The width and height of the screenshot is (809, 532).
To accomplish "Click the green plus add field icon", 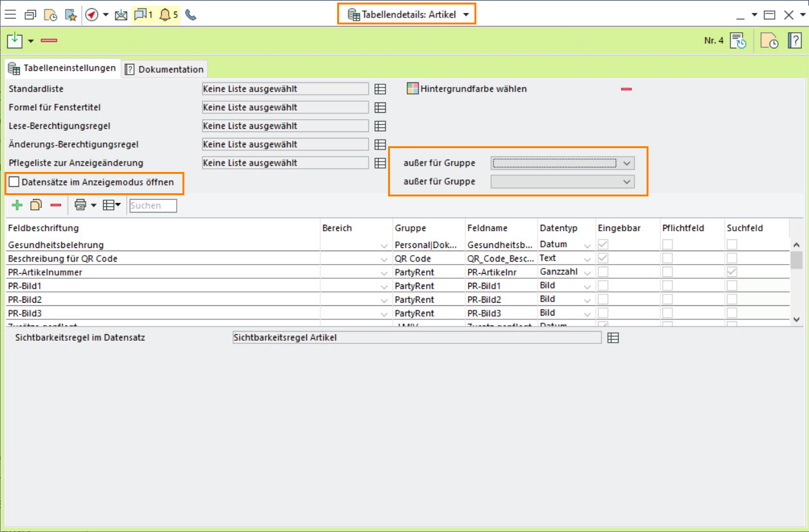I will click(x=17, y=205).
